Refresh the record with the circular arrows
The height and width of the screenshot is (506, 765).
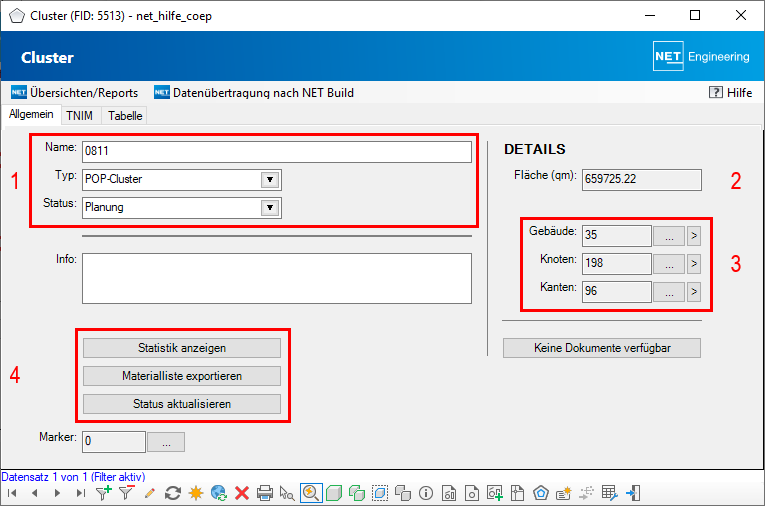click(x=173, y=493)
